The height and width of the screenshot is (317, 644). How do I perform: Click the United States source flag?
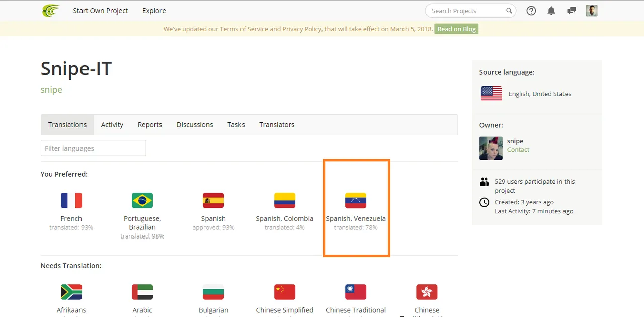(492, 93)
